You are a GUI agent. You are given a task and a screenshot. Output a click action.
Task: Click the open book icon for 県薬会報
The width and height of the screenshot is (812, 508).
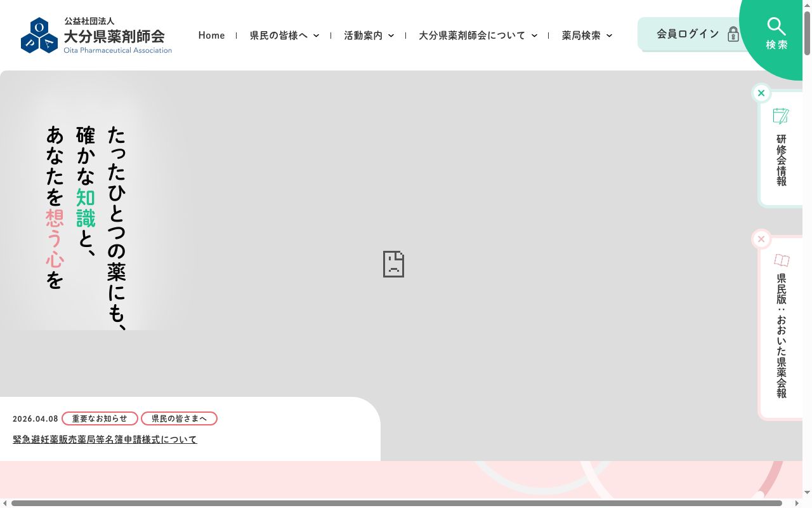782,260
